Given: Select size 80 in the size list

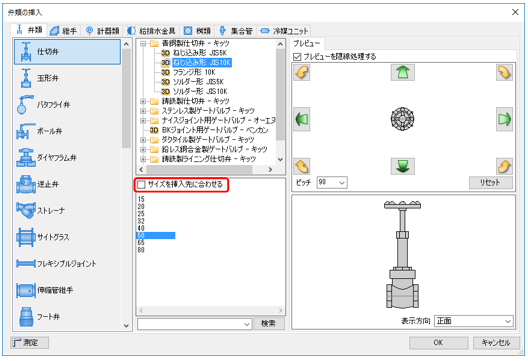Looking at the screenshot, I should click(x=141, y=250).
